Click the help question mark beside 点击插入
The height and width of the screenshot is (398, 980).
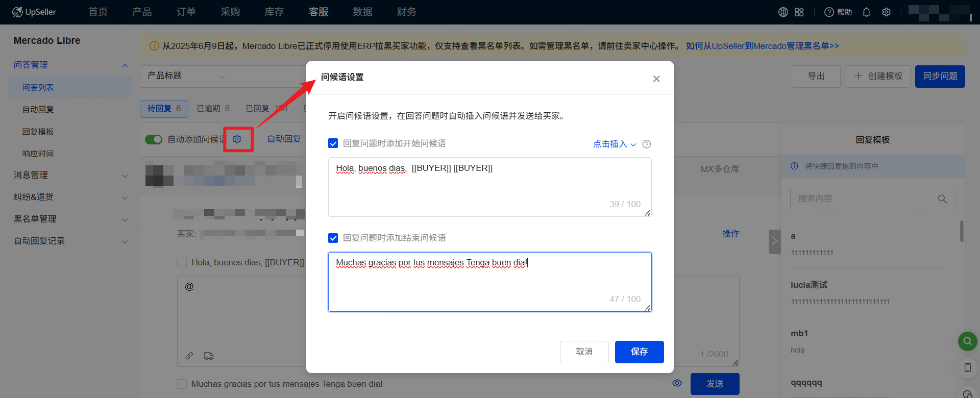click(647, 144)
